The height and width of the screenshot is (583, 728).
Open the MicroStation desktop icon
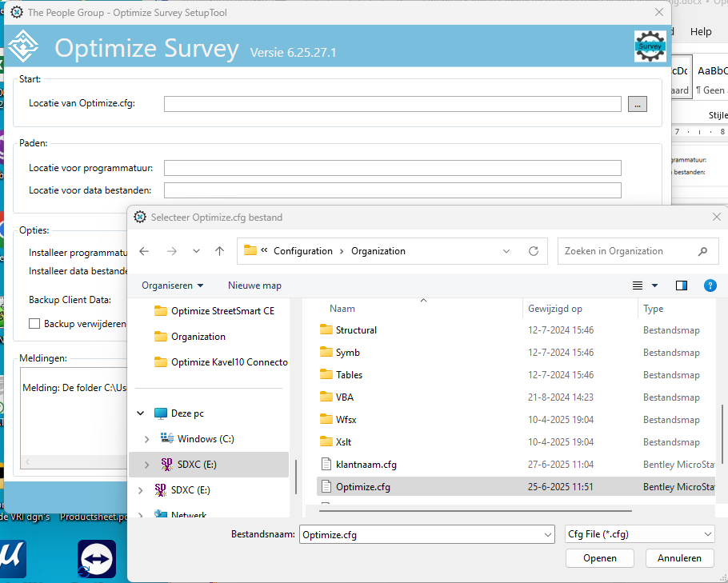[12, 559]
